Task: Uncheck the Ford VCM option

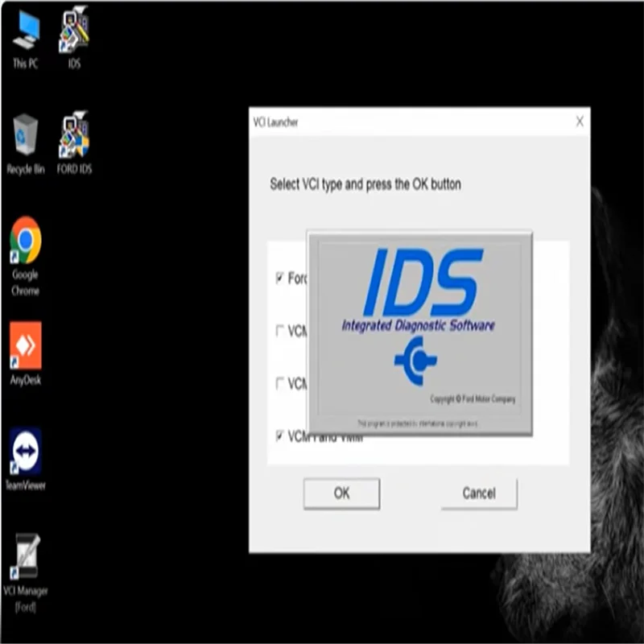Action: coord(278,279)
